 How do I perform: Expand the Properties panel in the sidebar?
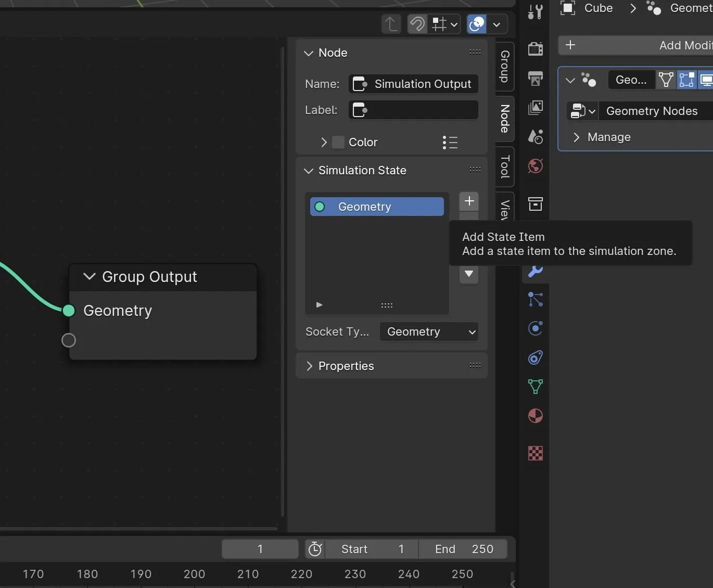(346, 366)
